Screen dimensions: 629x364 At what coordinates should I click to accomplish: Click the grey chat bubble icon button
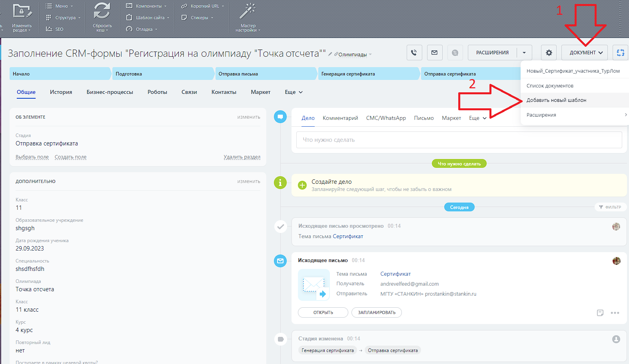click(x=455, y=52)
